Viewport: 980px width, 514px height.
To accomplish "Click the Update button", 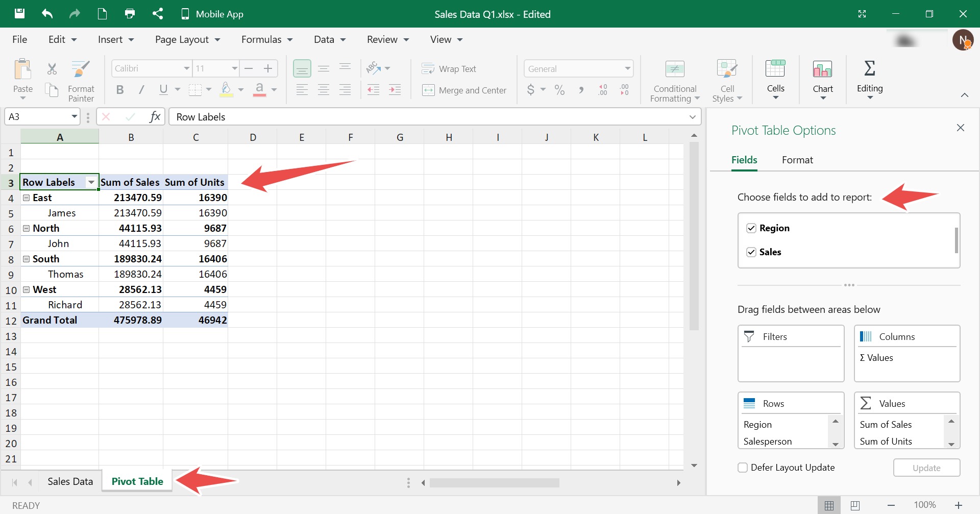I will 926,468.
